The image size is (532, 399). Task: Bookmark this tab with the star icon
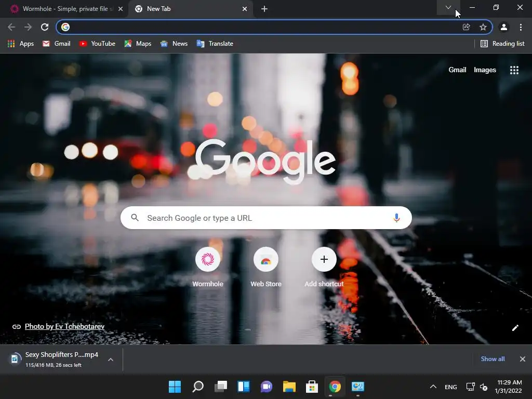coord(483,27)
